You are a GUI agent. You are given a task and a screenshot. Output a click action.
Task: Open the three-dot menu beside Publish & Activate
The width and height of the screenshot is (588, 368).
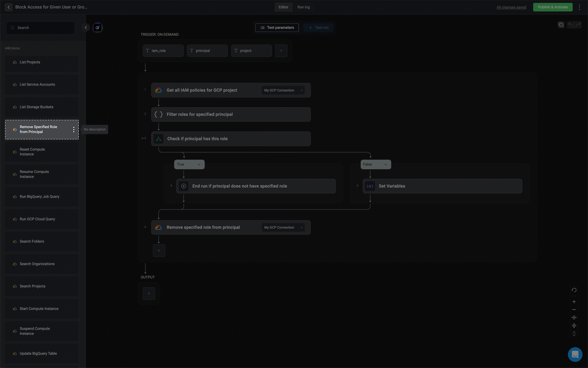point(579,7)
